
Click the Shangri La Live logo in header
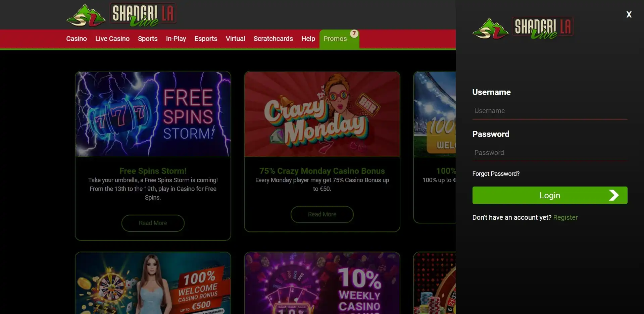(121, 15)
